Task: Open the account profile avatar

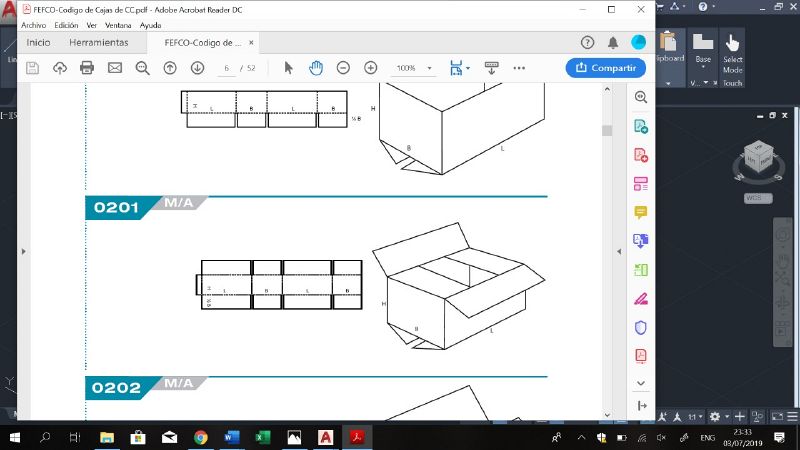Action: 638,42
